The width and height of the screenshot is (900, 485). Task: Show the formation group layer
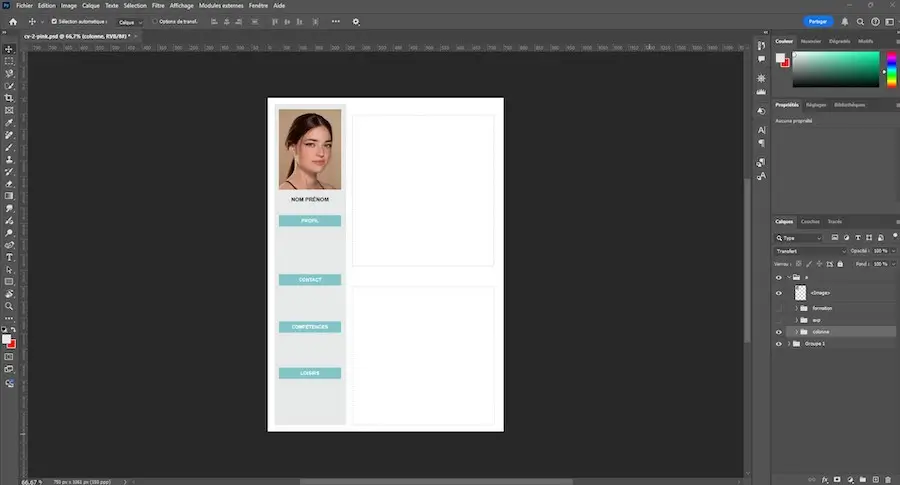coord(779,308)
